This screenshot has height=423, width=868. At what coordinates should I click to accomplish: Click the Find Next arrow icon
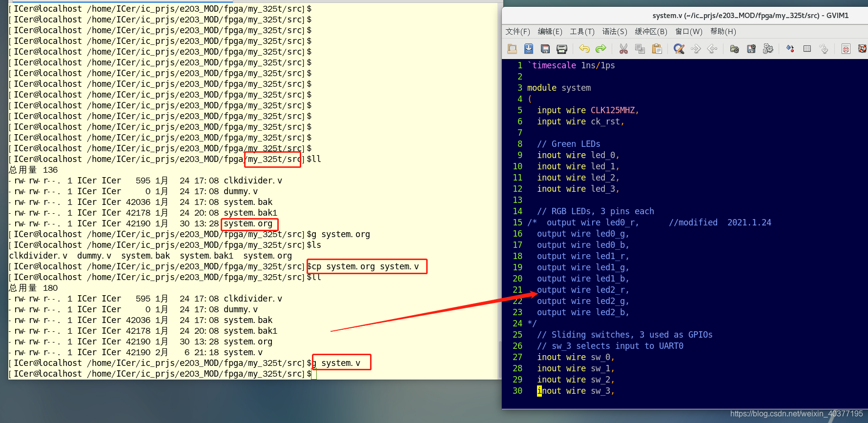(696, 49)
